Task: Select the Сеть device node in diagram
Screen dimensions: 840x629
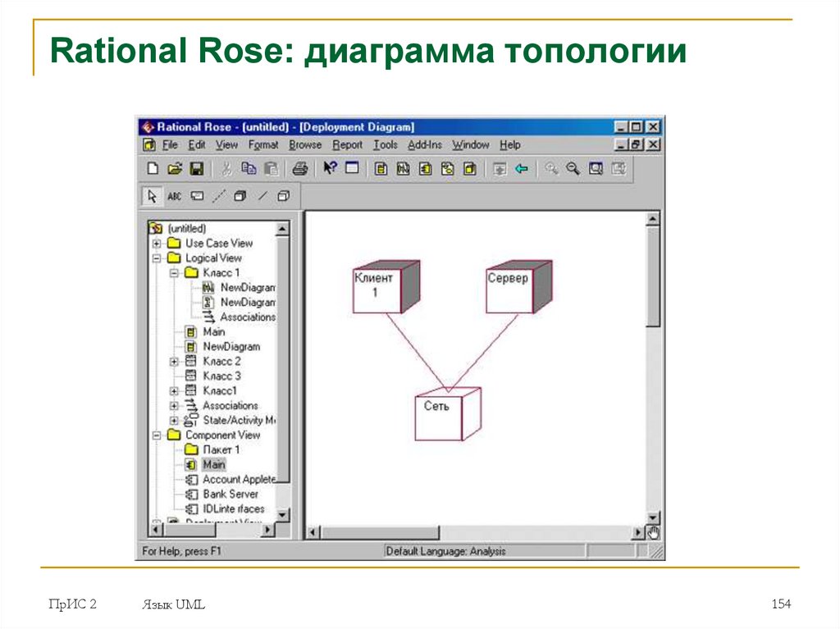Action: point(448,414)
